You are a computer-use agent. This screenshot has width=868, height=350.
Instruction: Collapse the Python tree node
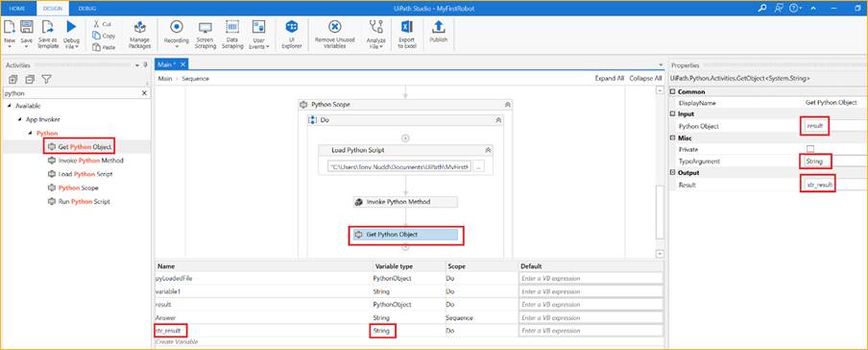[x=30, y=133]
